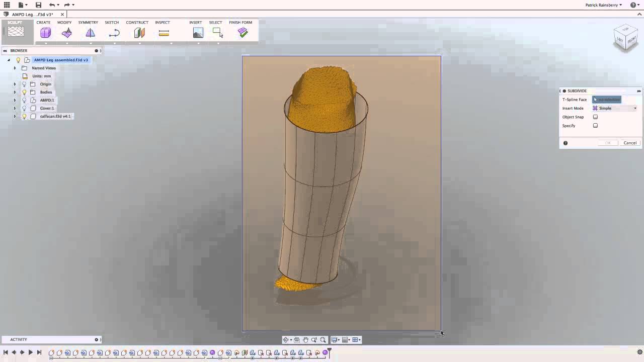The height and width of the screenshot is (362, 644).
Task: Toggle visibility bulb for Cover:1
Action: pos(24,108)
